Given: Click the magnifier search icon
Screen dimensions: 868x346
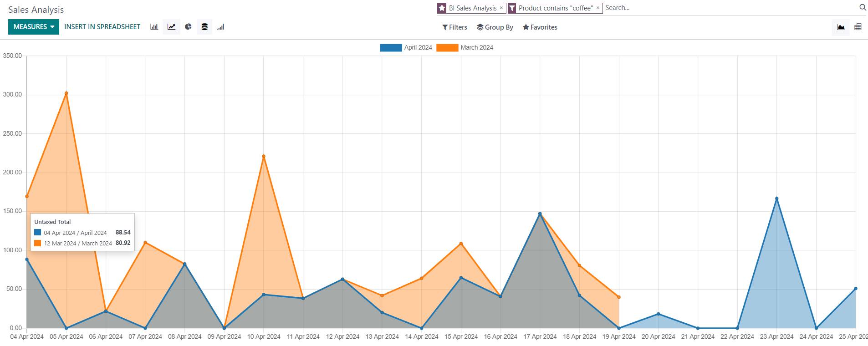Looking at the screenshot, I should point(863,7).
